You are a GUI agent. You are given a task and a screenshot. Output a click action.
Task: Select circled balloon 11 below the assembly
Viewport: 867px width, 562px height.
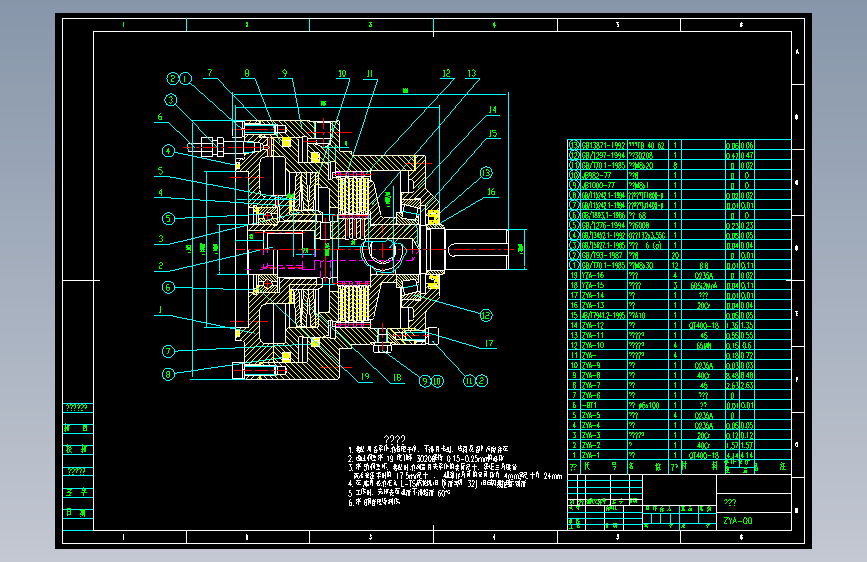point(469,381)
